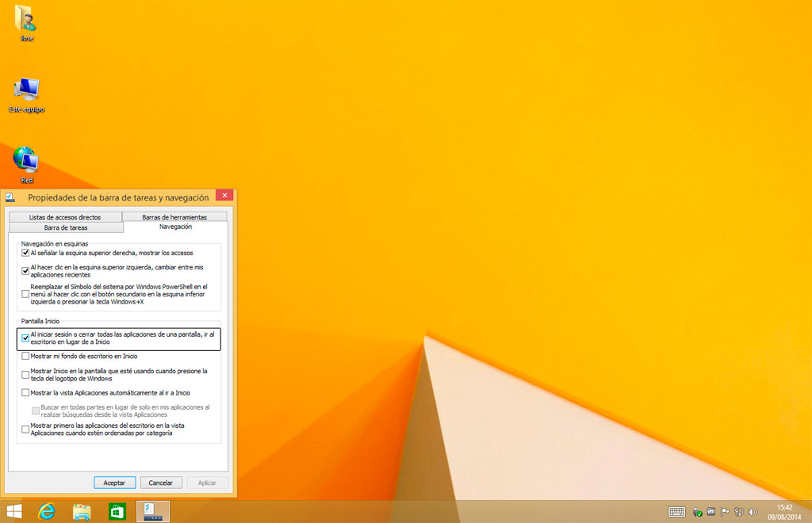Open the Listas de accesos directos tab
Screen dimensions: 812x523
point(65,217)
